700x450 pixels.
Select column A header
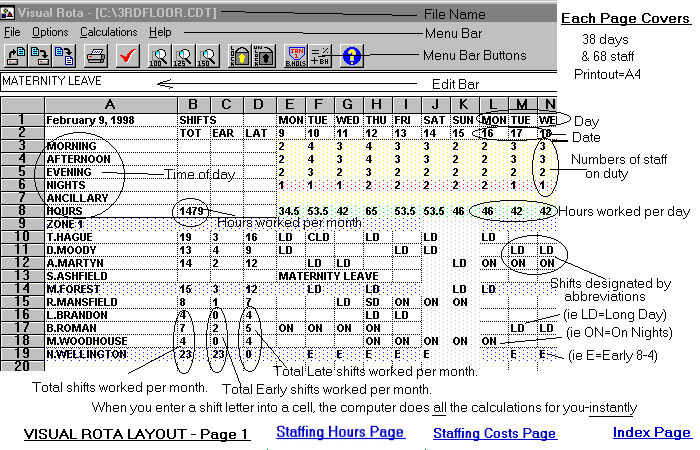111,105
